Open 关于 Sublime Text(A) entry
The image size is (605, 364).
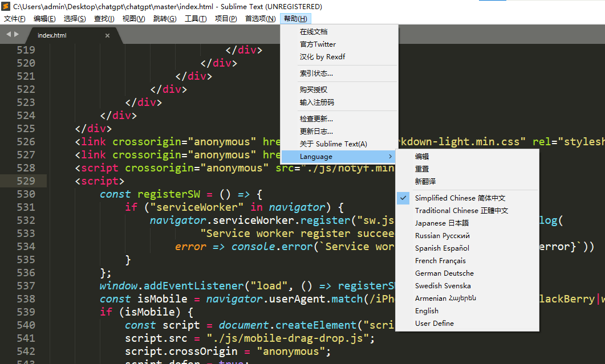[339, 144]
